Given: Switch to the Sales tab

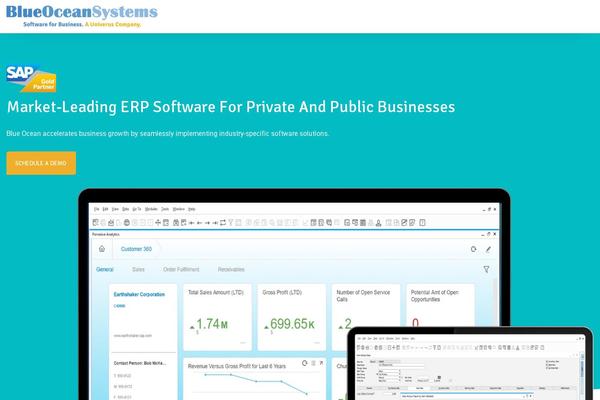Looking at the screenshot, I should click(138, 269).
